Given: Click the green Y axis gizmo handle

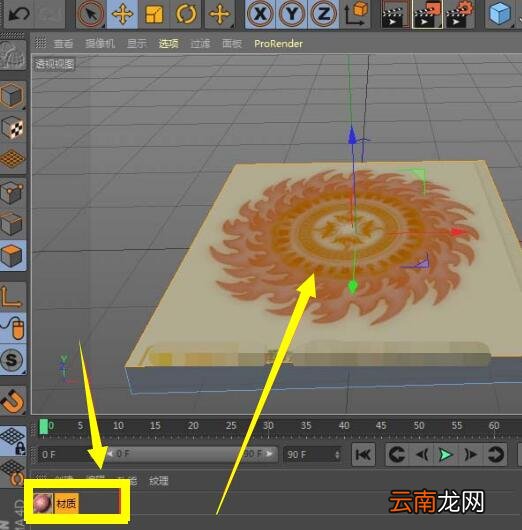Looking at the screenshot, I should 353,287.
